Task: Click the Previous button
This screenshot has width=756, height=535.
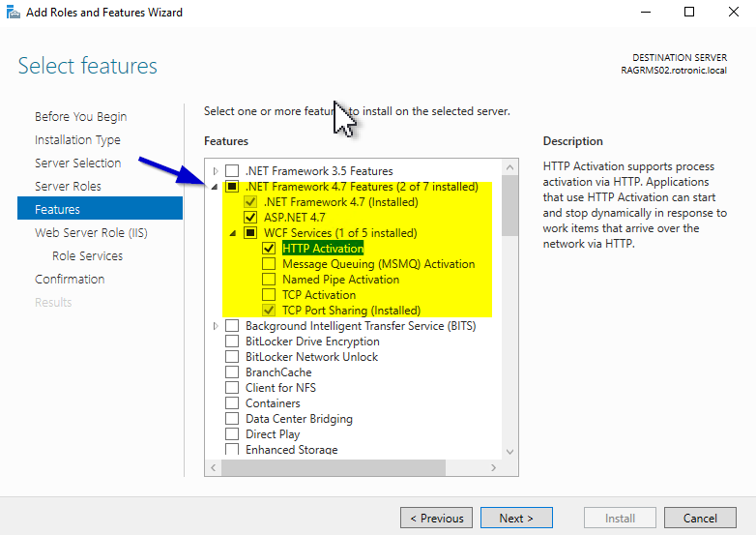Action: tap(436, 518)
